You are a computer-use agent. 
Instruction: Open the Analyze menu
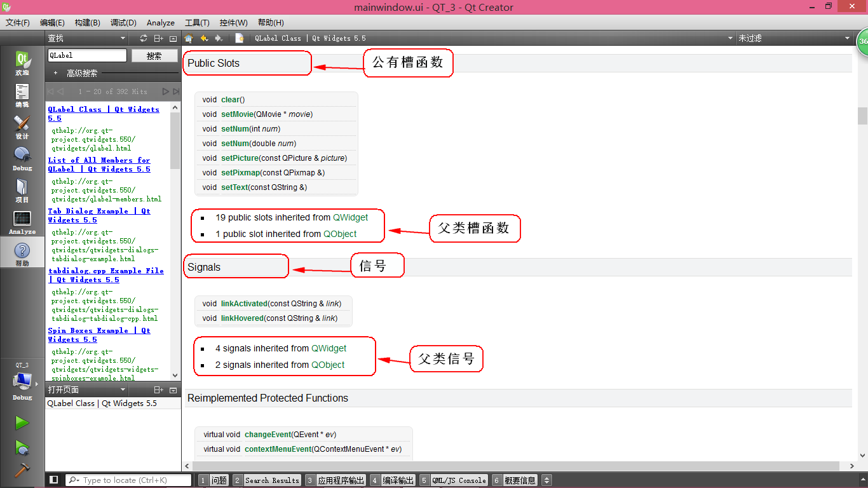coord(161,22)
